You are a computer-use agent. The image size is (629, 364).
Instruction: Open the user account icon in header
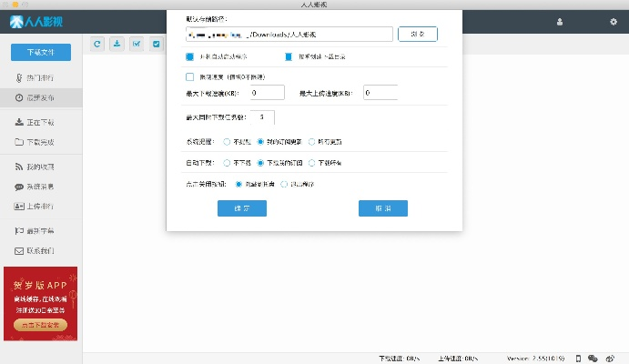[x=559, y=21]
